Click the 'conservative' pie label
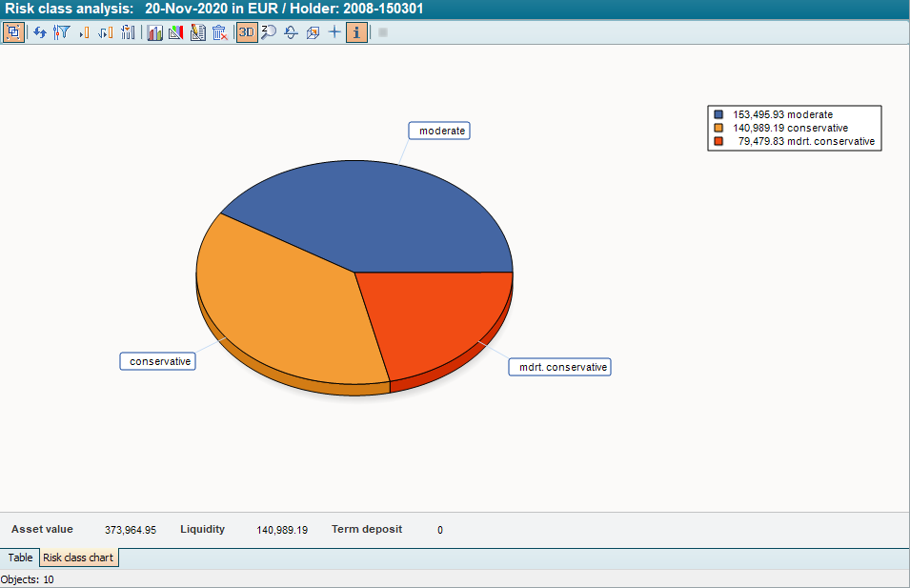The height and width of the screenshot is (588, 910). tap(158, 361)
